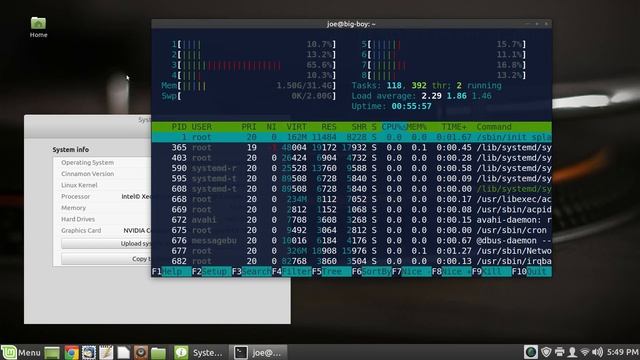Viewport: 640px width, 360px height.
Task: Open the user applet tray icon
Action: 572,352
